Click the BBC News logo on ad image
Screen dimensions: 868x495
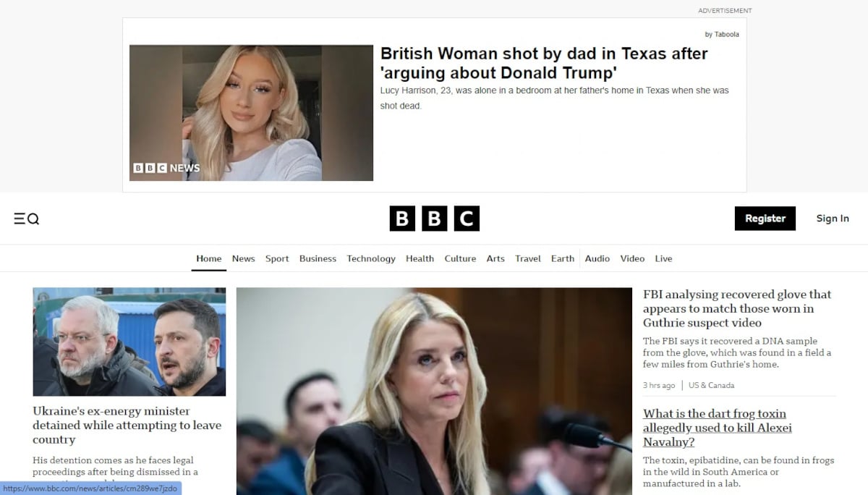click(166, 168)
